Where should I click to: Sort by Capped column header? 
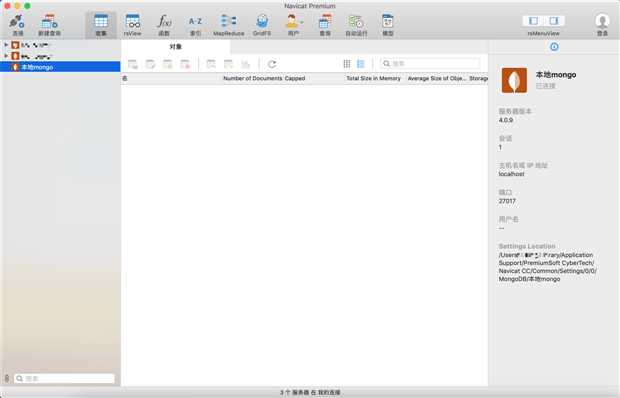click(295, 78)
